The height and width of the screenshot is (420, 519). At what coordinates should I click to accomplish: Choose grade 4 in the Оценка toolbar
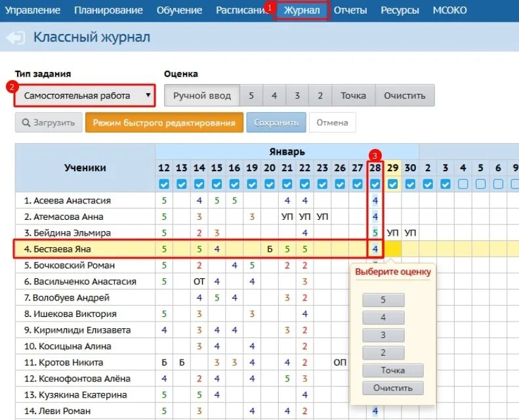[274, 96]
